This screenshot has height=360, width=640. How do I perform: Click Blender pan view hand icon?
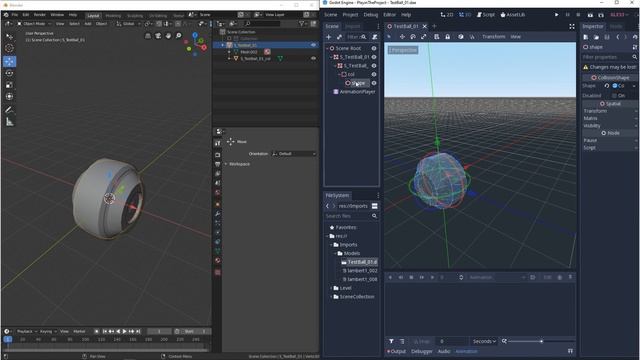[x=168, y=36]
